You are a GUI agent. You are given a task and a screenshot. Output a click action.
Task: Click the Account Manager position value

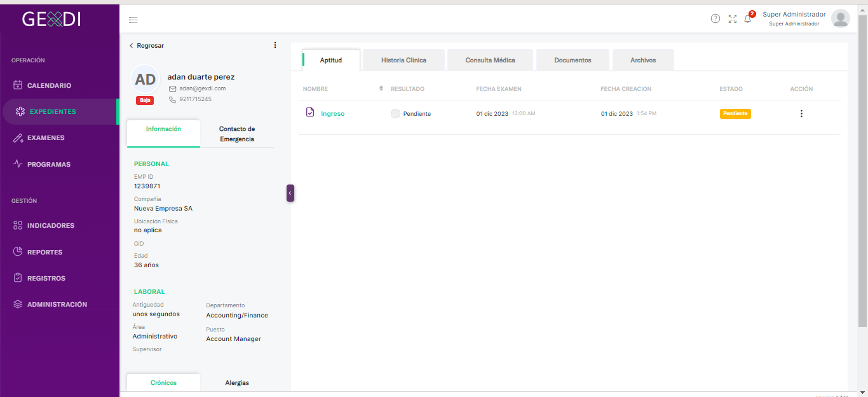coord(233,339)
